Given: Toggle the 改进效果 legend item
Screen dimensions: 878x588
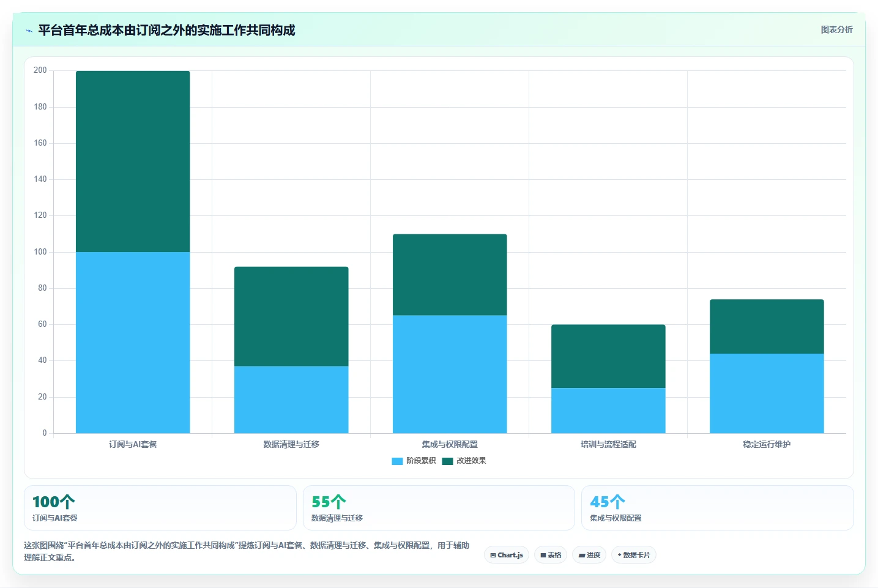Looking at the screenshot, I should pyautogui.click(x=464, y=461).
